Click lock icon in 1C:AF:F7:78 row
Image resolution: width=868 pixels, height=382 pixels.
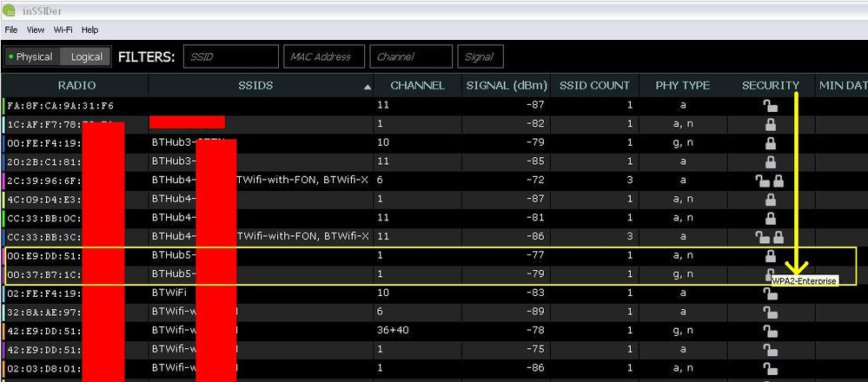[x=770, y=124]
